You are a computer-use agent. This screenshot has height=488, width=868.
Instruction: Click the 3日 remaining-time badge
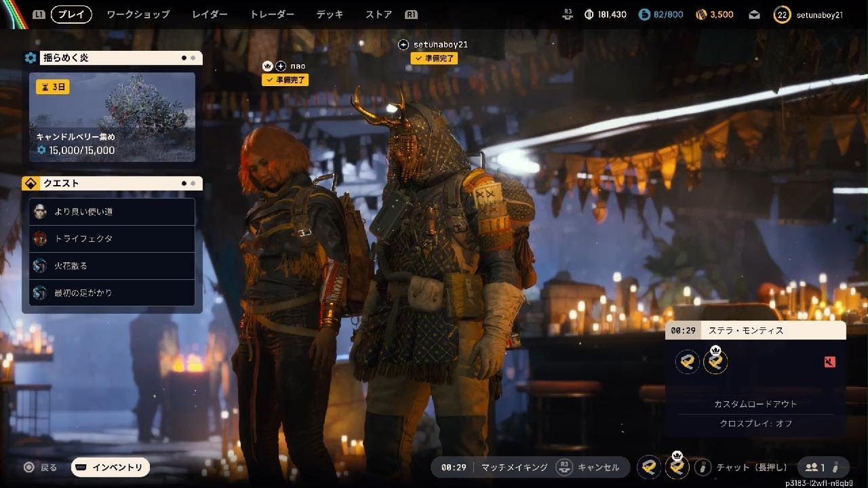pyautogui.click(x=53, y=87)
